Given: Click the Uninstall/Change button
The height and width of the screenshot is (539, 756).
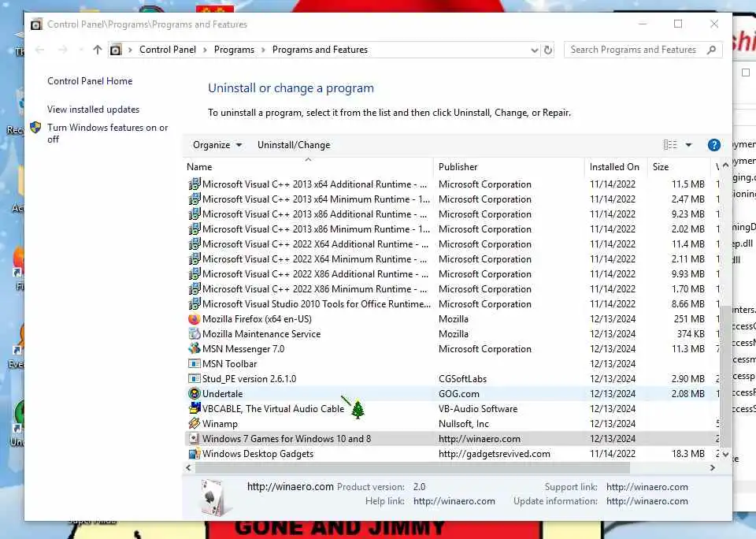Looking at the screenshot, I should (x=294, y=145).
